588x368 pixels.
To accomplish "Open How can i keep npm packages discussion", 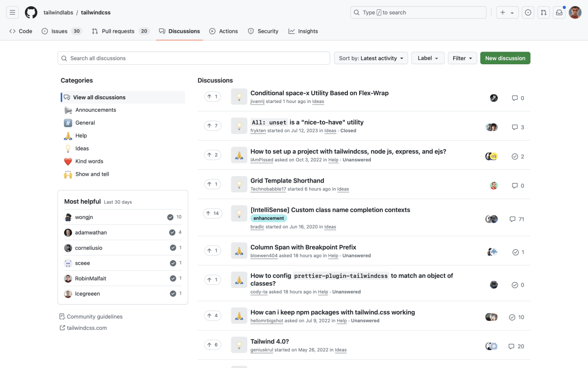I will tap(333, 312).
